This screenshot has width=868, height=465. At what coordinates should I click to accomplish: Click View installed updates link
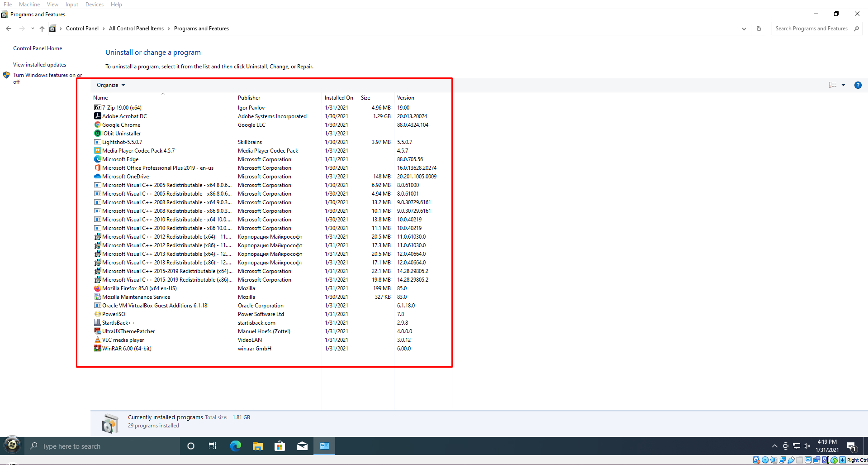coord(39,65)
